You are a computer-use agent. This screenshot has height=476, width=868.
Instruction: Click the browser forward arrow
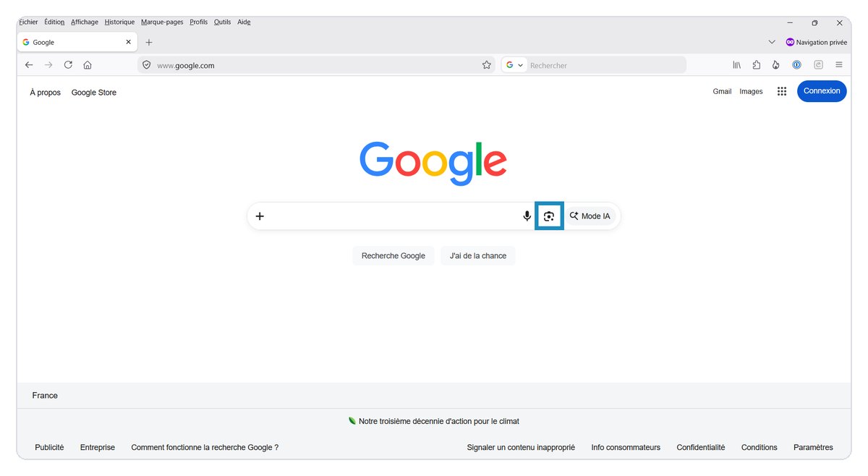click(x=48, y=65)
